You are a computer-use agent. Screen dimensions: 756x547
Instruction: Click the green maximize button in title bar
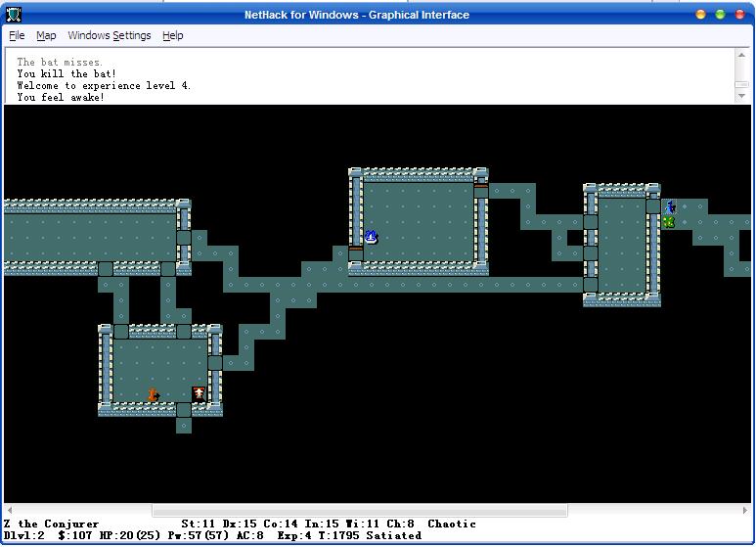[721, 15]
